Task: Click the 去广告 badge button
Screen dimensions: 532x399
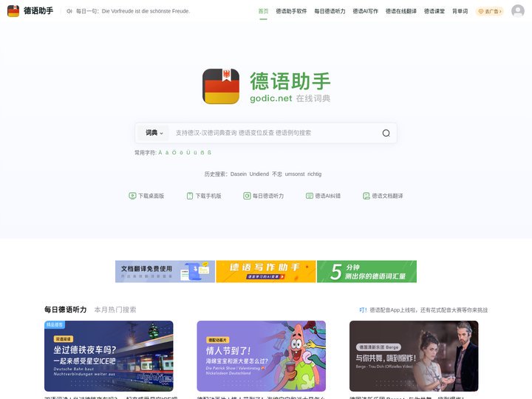Action: coord(490,11)
